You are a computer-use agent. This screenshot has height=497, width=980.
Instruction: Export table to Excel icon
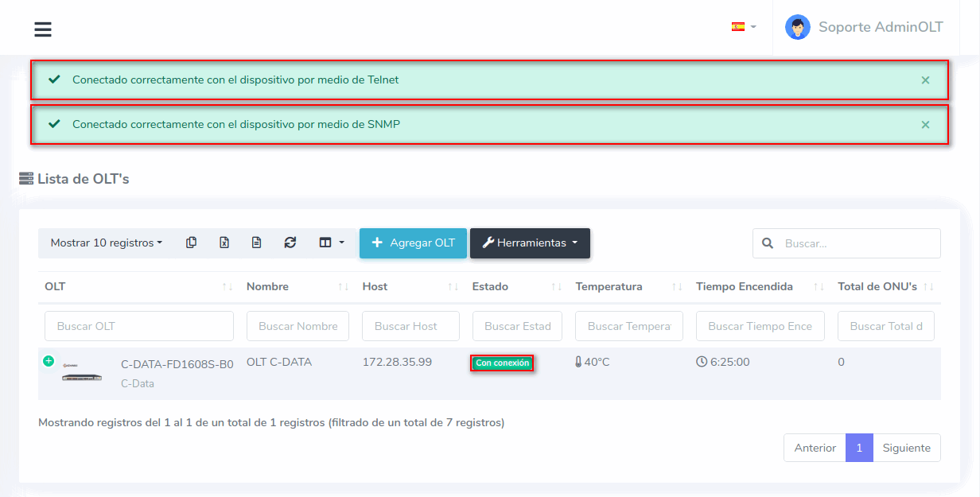(x=224, y=243)
